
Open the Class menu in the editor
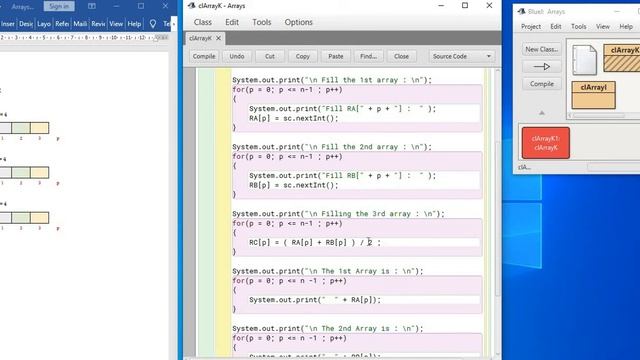tap(202, 22)
